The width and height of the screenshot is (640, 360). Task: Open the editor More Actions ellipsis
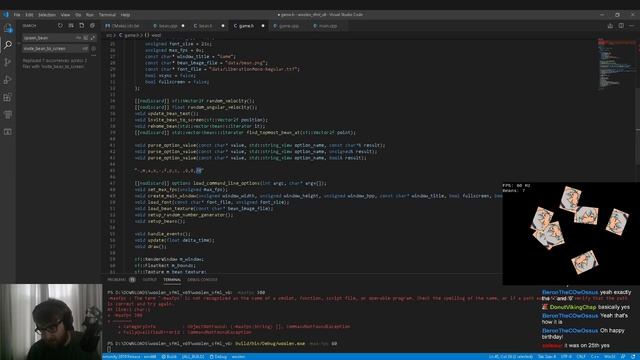tap(631, 26)
